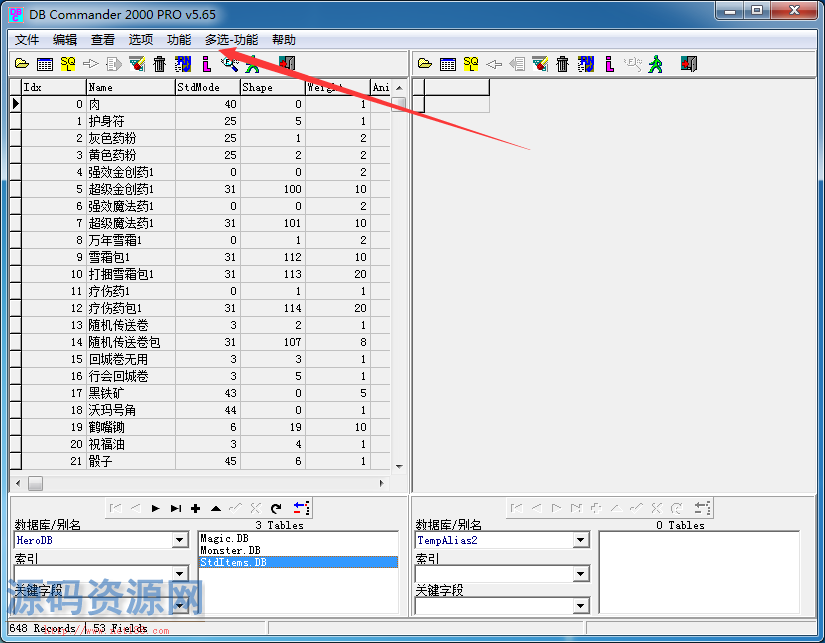Click the left panel RN rename icon

pos(183,64)
